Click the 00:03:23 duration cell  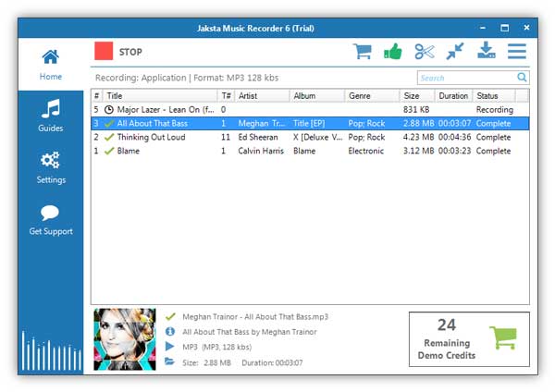click(x=454, y=151)
